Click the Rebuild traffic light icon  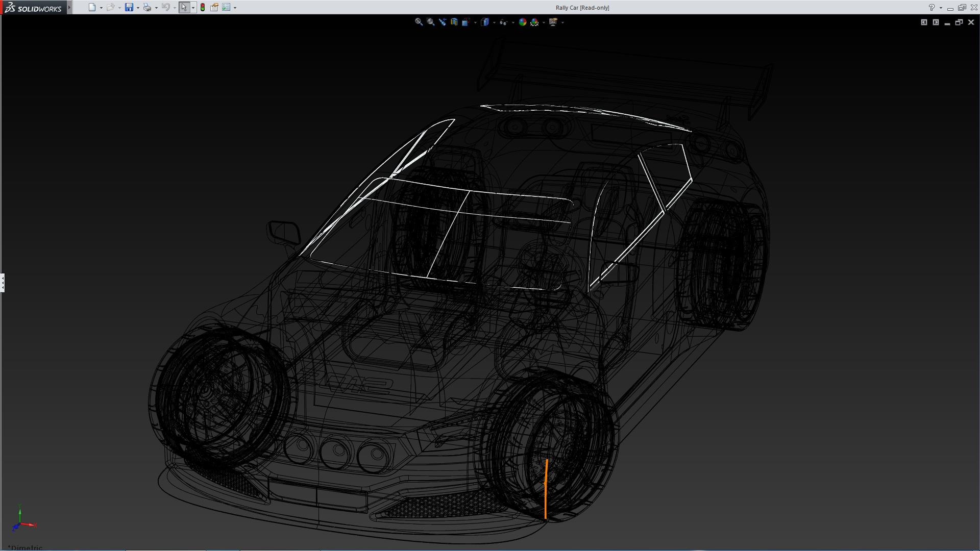click(203, 7)
